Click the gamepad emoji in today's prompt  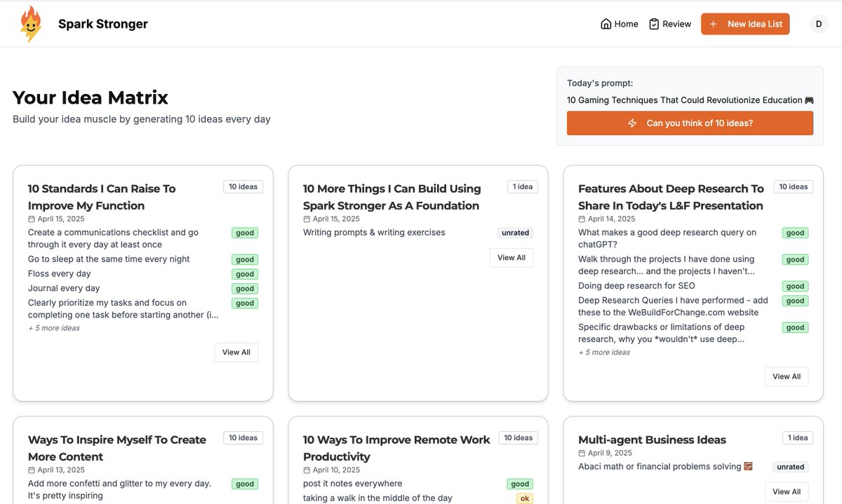click(810, 100)
